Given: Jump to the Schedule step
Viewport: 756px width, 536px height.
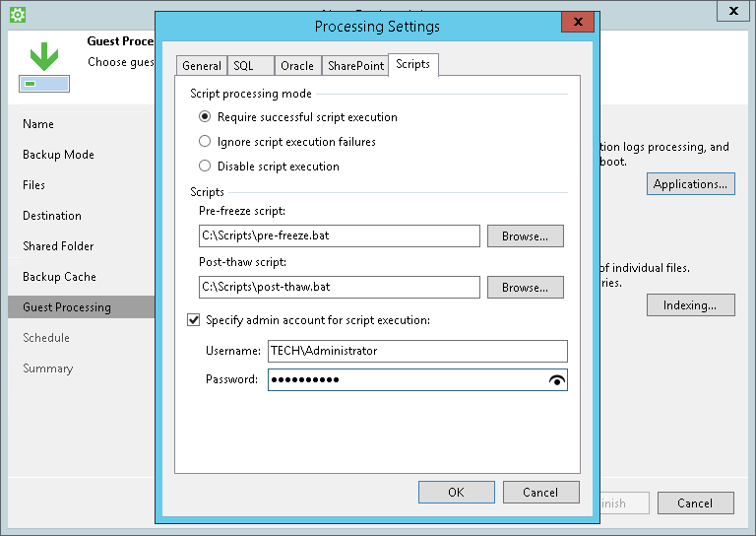Looking at the screenshot, I should (x=46, y=338).
